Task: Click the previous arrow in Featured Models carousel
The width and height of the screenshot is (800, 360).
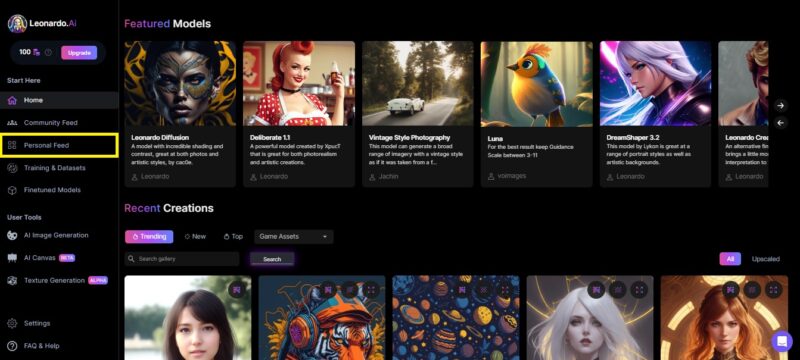Action: click(780, 123)
